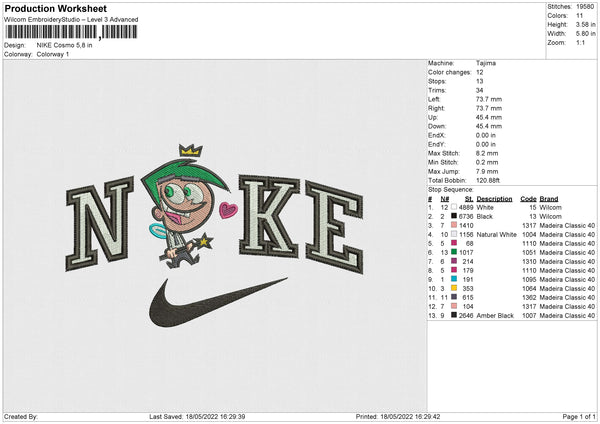Click the Natural White description

(x=496, y=235)
